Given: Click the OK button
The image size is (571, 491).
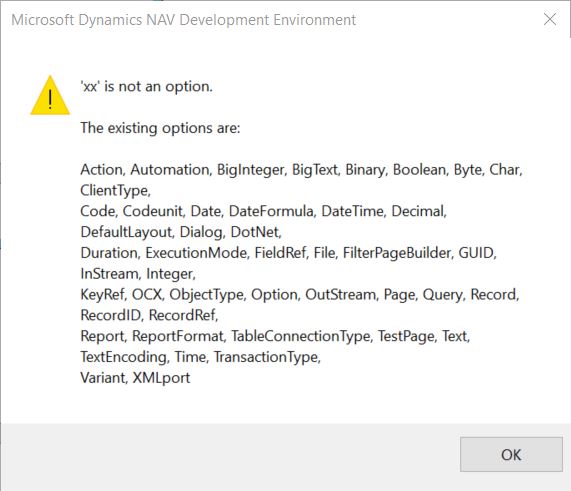Looking at the screenshot, I should tap(511, 454).
